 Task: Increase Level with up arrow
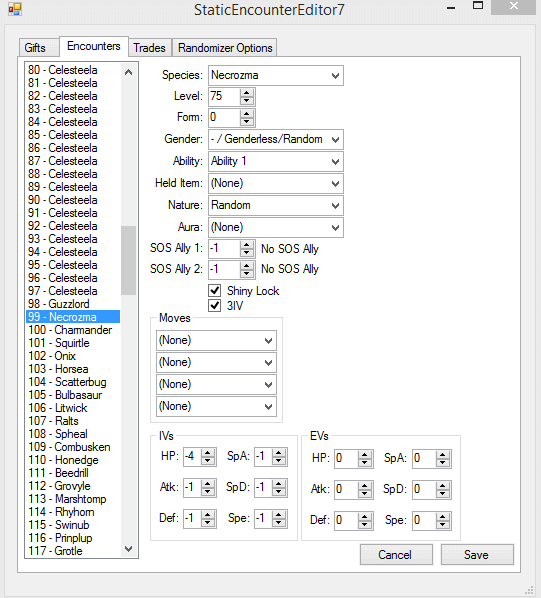(247, 93)
